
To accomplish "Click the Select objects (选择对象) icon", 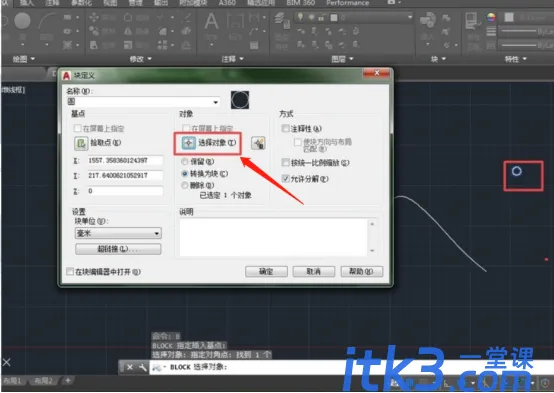I will (188, 143).
